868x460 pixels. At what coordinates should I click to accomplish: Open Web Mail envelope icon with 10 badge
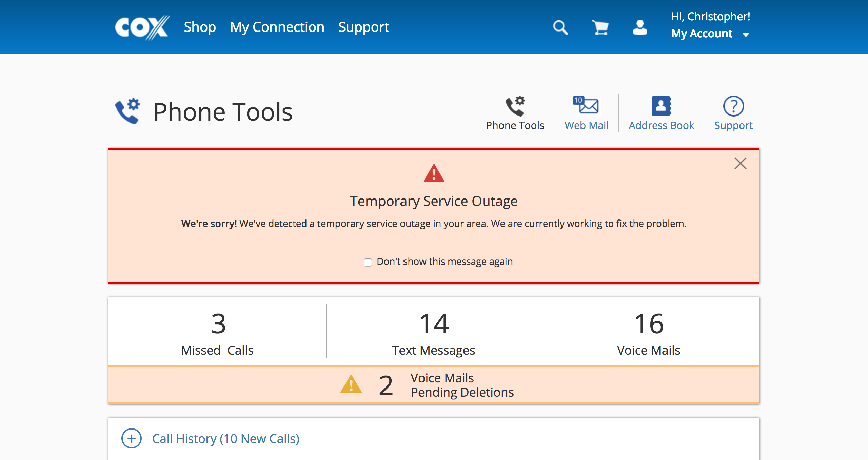click(586, 105)
